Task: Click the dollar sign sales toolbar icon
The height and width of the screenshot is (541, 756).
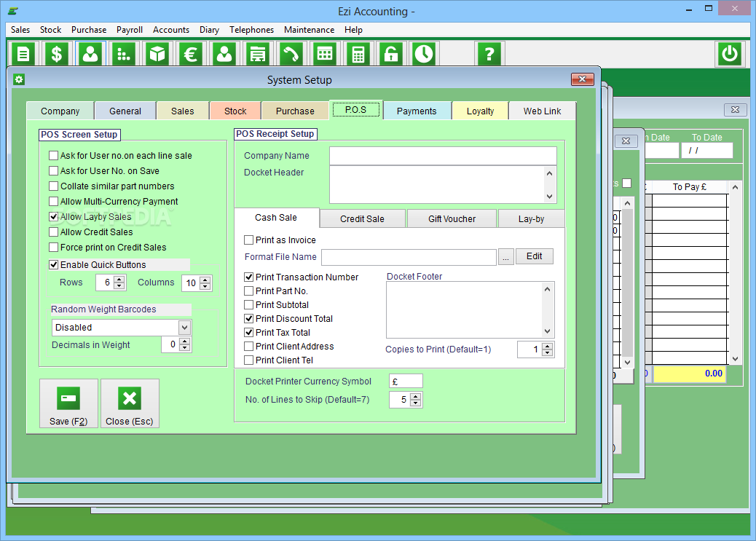Action: click(x=56, y=54)
